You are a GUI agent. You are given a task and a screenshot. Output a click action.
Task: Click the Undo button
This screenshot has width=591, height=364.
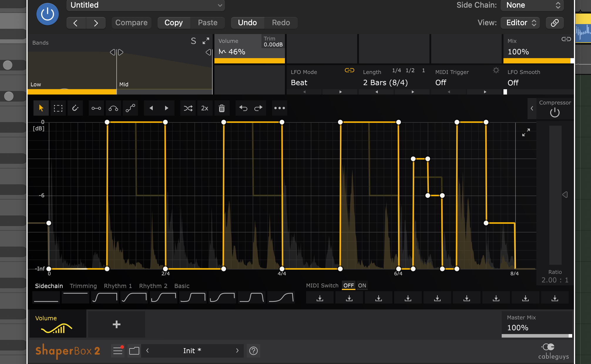pos(247,23)
